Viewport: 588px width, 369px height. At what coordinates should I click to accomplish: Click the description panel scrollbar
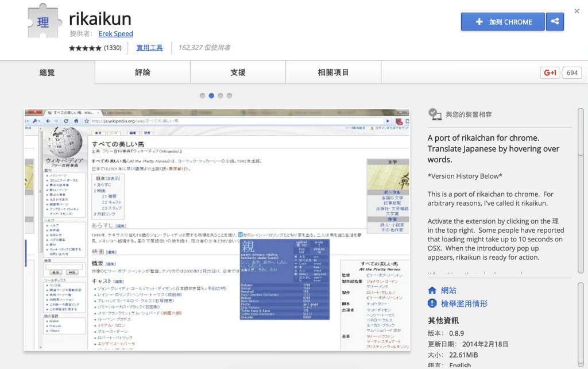coord(581,191)
